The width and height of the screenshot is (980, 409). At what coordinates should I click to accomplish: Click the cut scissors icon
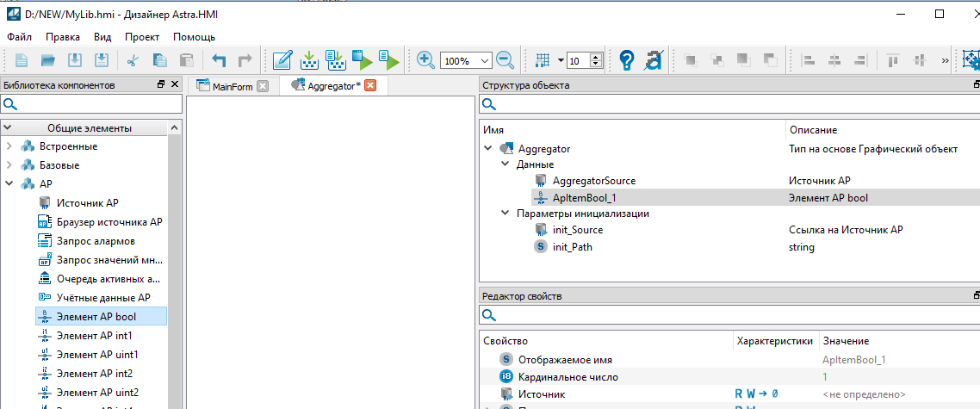(133, 60)
